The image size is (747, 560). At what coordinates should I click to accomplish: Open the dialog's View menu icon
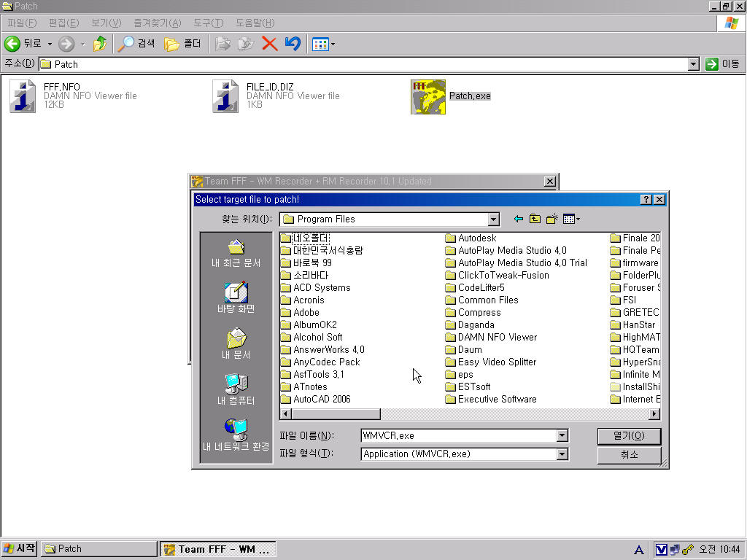click(x=571, y=219)
